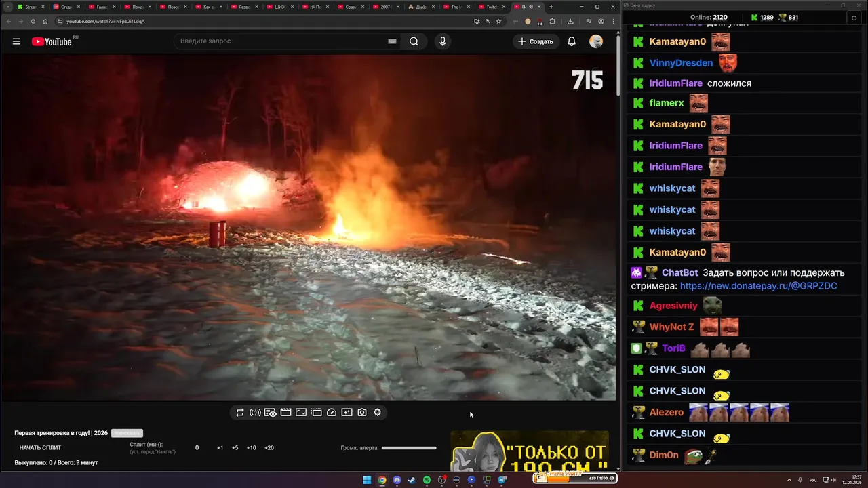
Task: Add +1 minute to split
Action: coord(220,448)
